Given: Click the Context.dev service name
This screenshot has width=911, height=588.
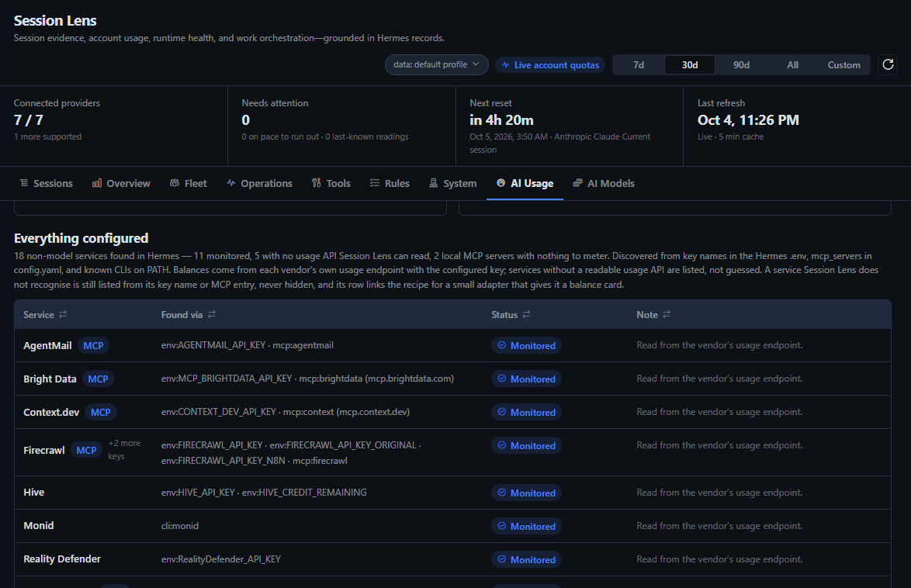Looking at the screenshot, I should point(51,412).
